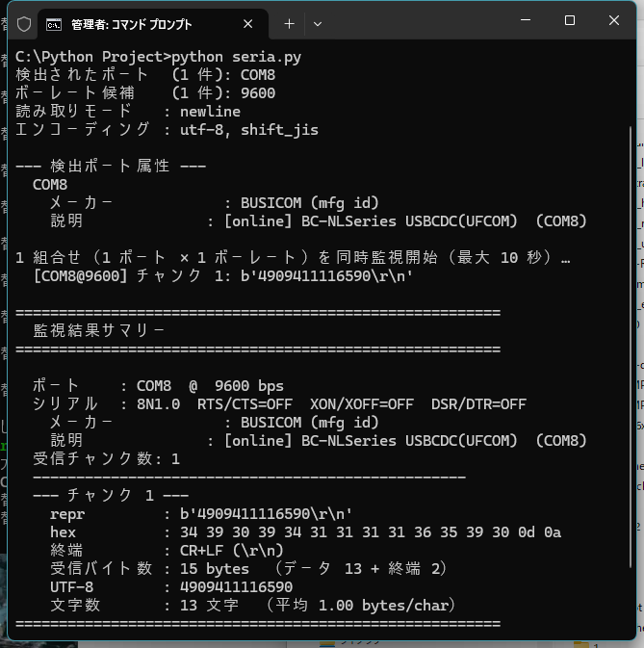This screenshot has height=648, width=644.
Task: Click the command prompt icon on the tab
Action: pos(54,25)
